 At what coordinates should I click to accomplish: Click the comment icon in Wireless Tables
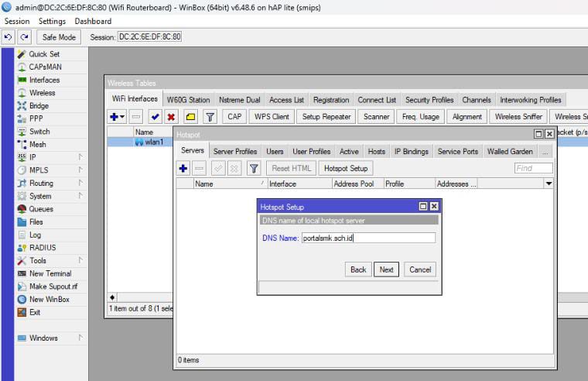[190, 117]
